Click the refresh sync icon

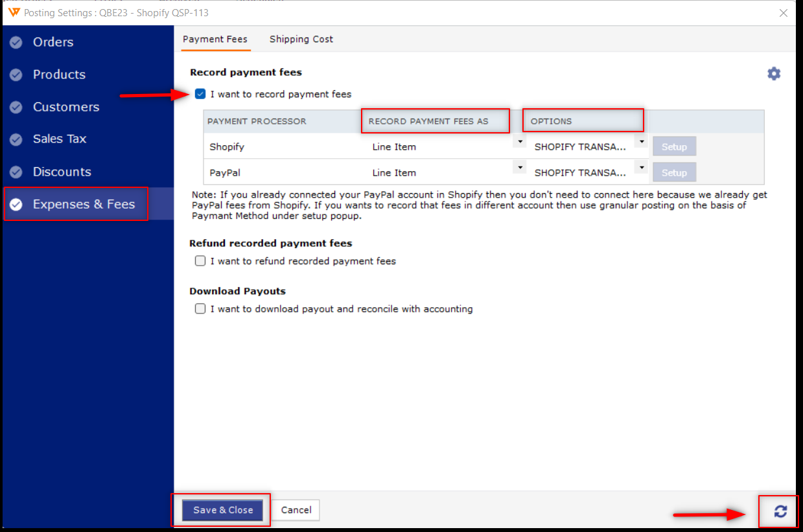point(780,511)
